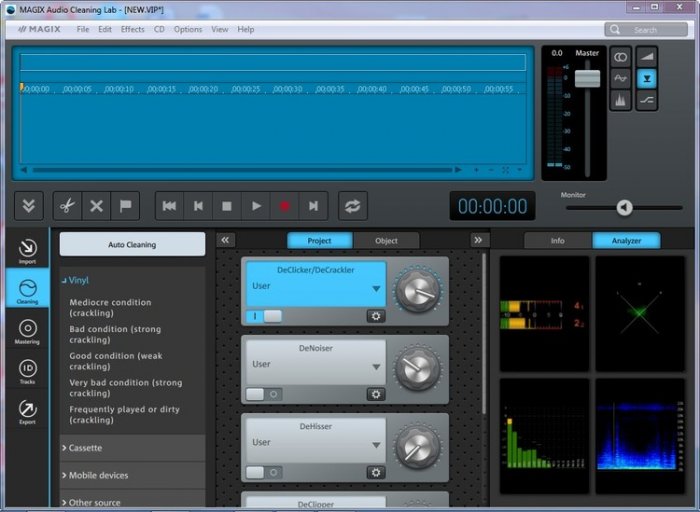Open DeNoiser settings gear
Viewport: 700px width, 512px height.
376,394
